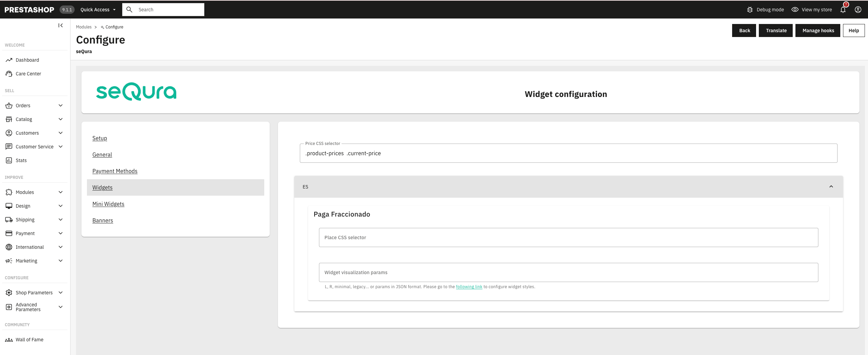
Task: Click the Marketing megaphone icon
Action: click(x=9, y=261)
